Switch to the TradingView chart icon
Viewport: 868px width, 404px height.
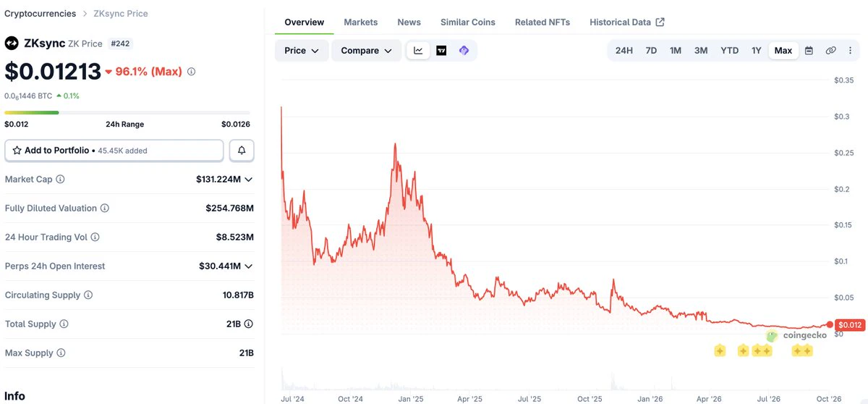pyautogui.click(x=441, y=51)
